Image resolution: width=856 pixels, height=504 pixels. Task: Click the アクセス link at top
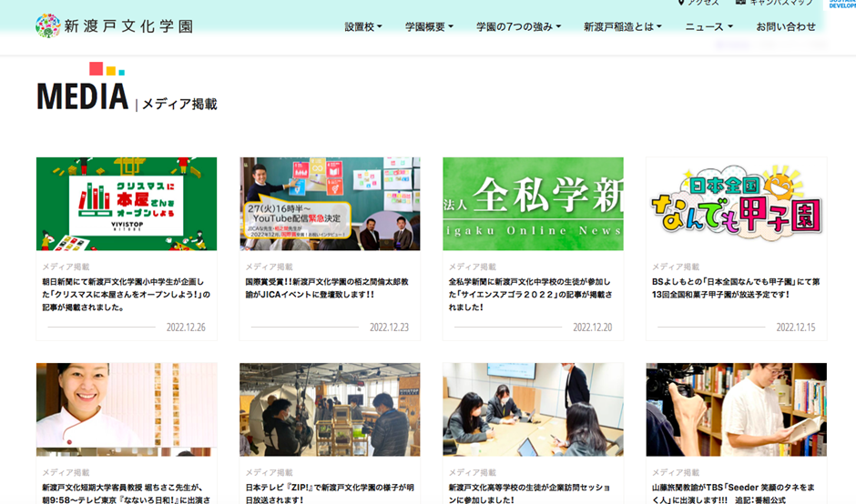[698, 3]
